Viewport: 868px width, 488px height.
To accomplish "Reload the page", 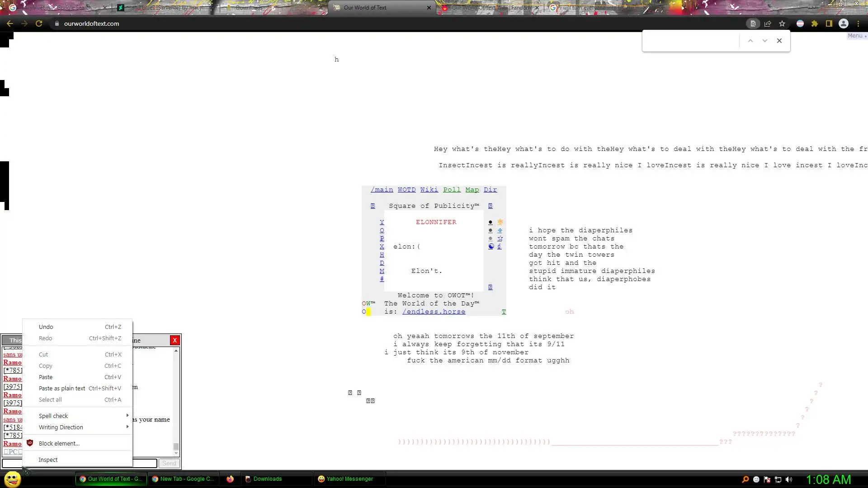I will coord(39,23).
